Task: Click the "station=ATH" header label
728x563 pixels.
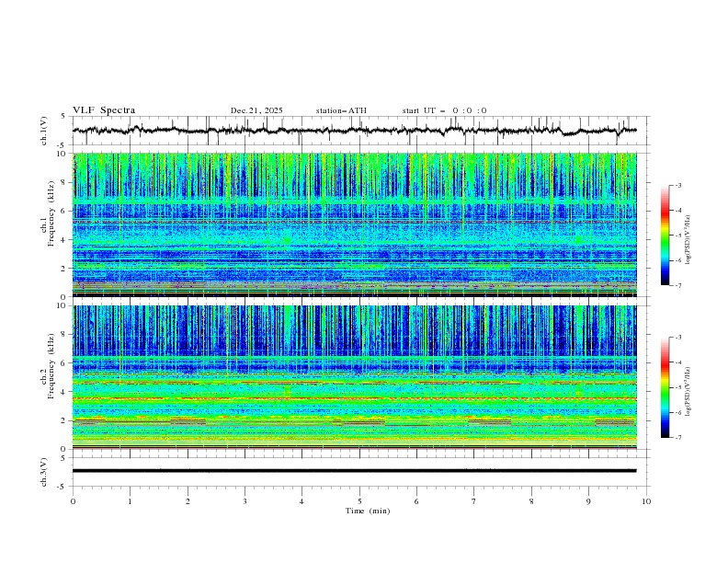Action: coord(341,110)
